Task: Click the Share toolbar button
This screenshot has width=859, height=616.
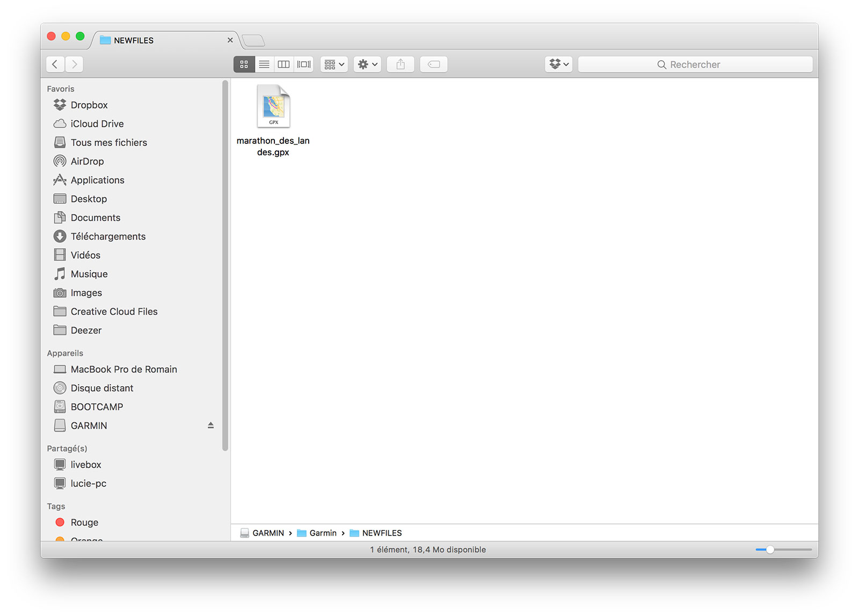Action: coord(401,64)
